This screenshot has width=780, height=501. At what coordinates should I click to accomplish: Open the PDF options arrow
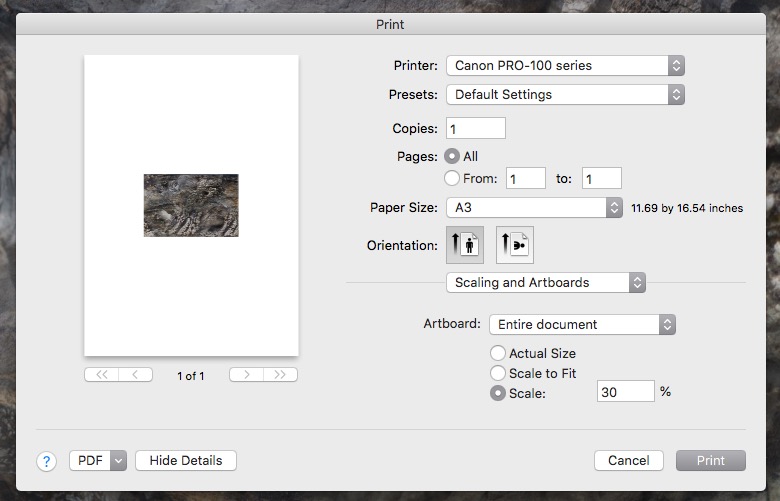pos(119,460)
